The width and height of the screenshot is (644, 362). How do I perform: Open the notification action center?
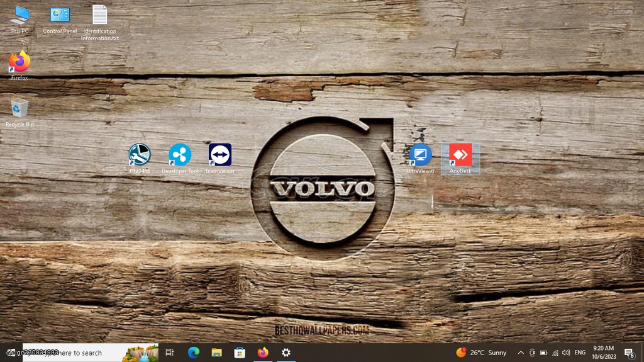point(630,353)
